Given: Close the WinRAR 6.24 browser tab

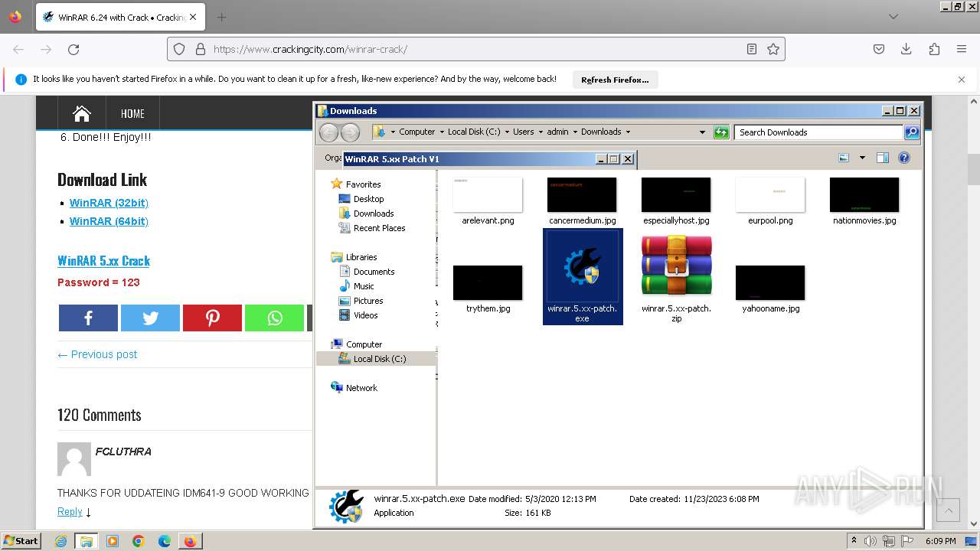Looking at the screenshot, I should point(192,17).
